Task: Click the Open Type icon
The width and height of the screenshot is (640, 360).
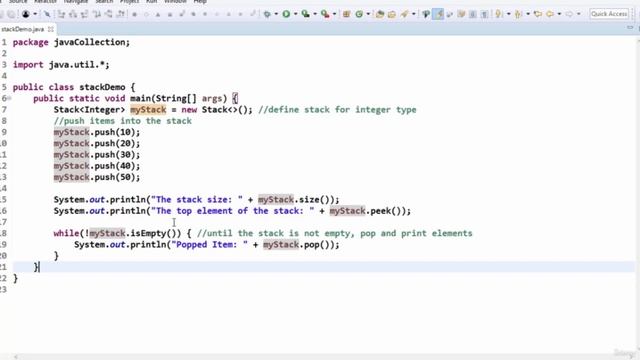Action: (380, 14)
